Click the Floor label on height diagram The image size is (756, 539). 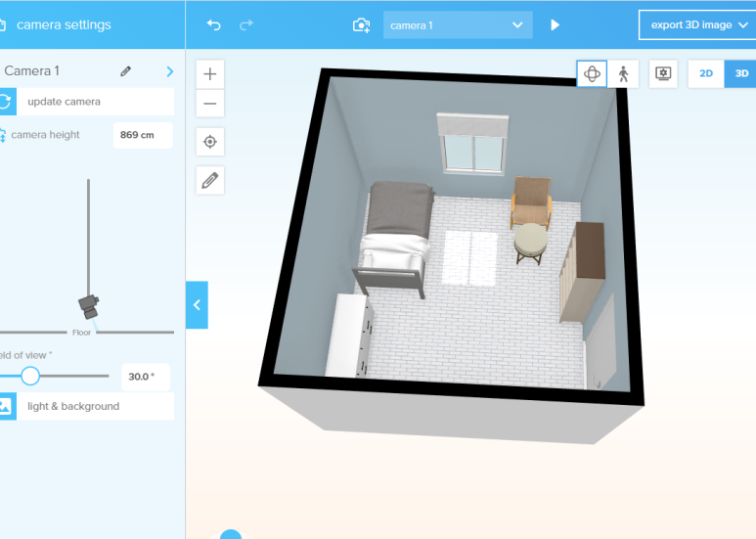click(x=81, y=333)
